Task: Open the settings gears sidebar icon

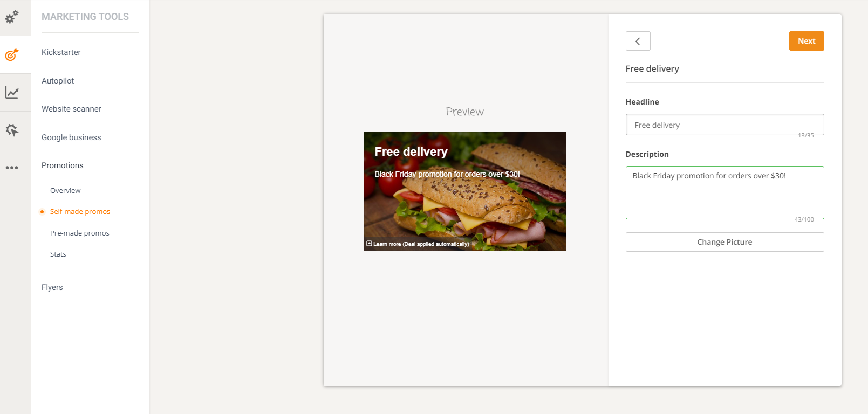Action: click(x=12, y=17)
